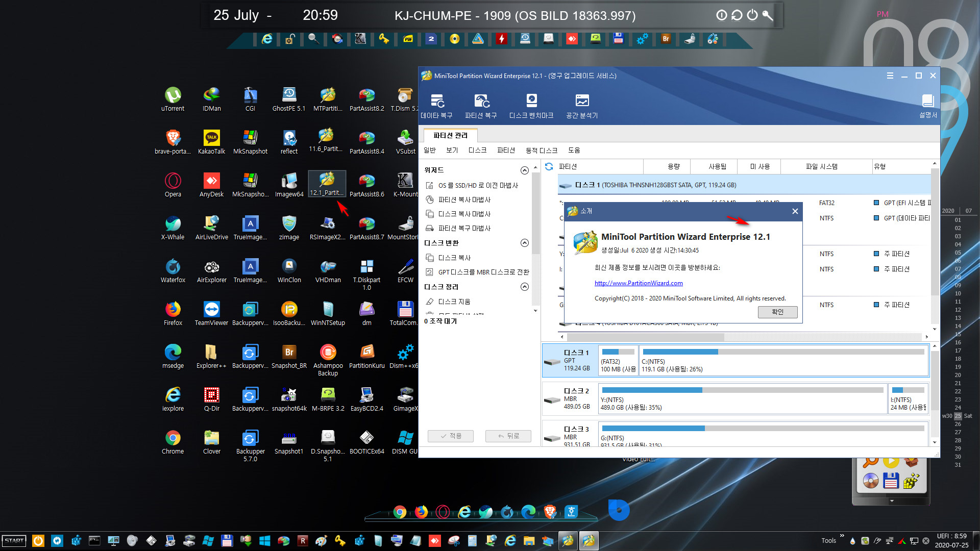Start 디스크 복사 마법사 wizard
The width and height of the screenshot is (980, 551).
click(458, 214)
